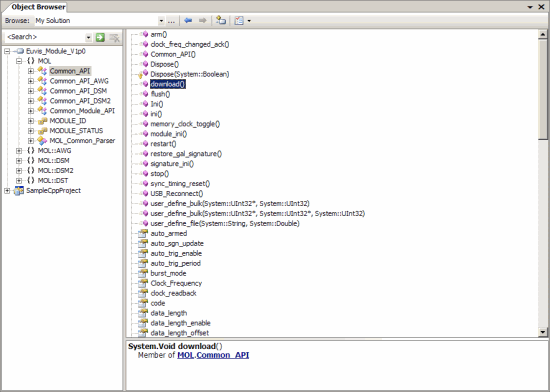Click the Euvis_Module_V1p0 assembly icon
Viewport: 550px width, 392px height.
click(20, 51)
